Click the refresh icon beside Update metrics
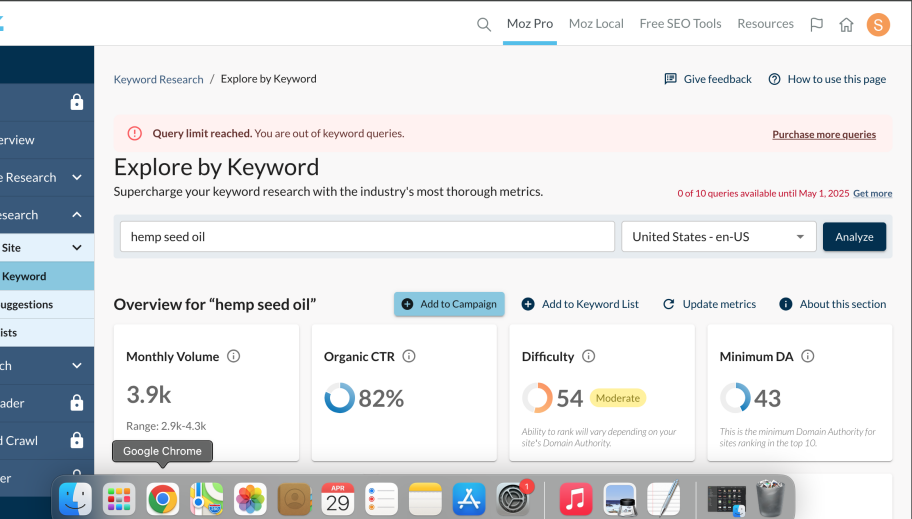912x519 pixels. coord(669,304)
